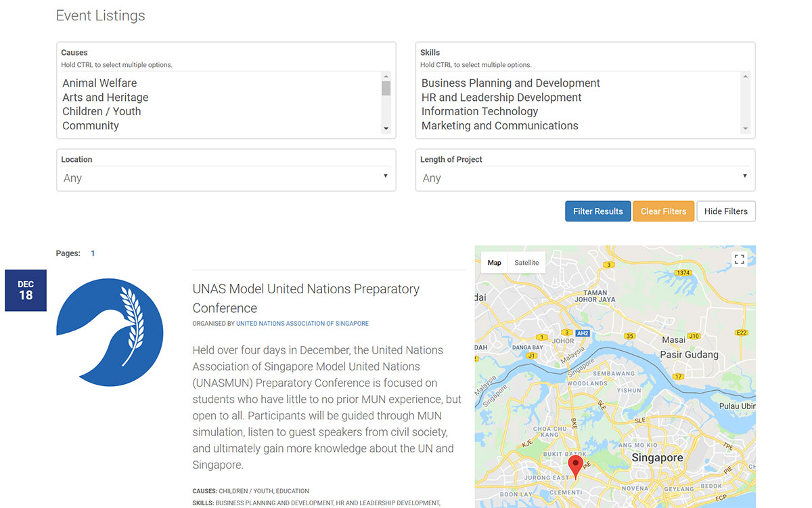The height and width of the screenshot is (508, 812).
Task: Go to page 1 of listings
Action: 93,253
